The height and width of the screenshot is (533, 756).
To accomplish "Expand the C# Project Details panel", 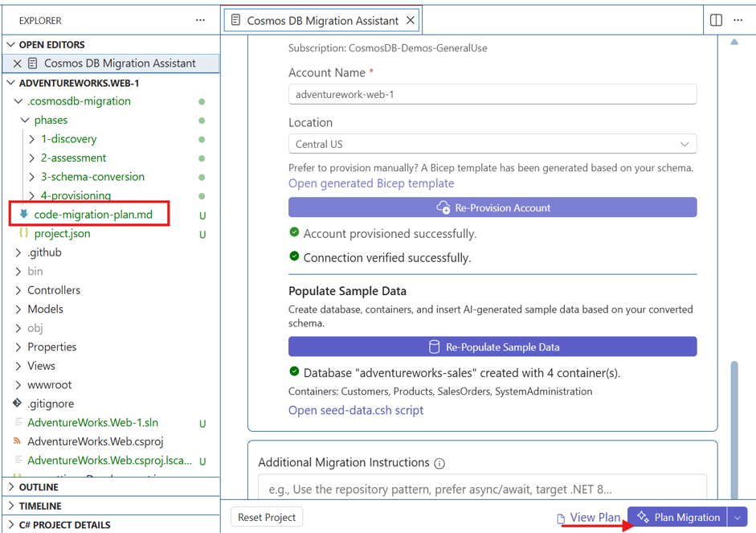I will coord(11,524).
